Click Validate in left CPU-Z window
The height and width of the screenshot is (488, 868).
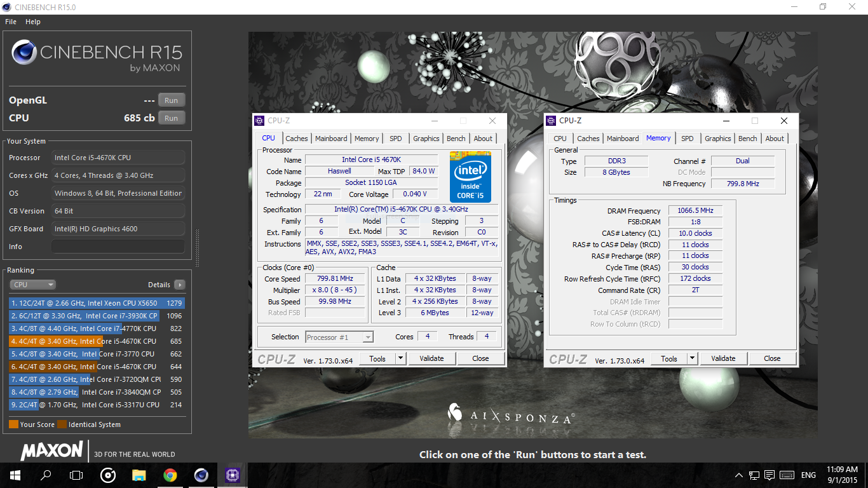(431, 358)
